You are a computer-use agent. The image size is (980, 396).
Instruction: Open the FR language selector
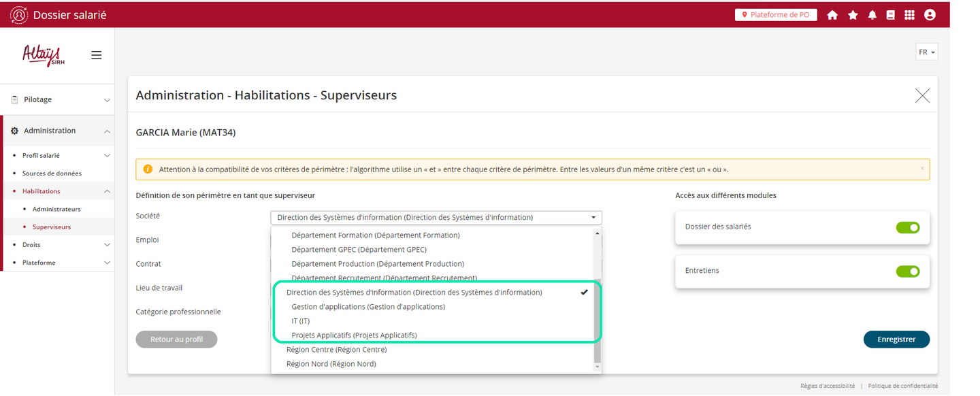click(x=926, y=52)
